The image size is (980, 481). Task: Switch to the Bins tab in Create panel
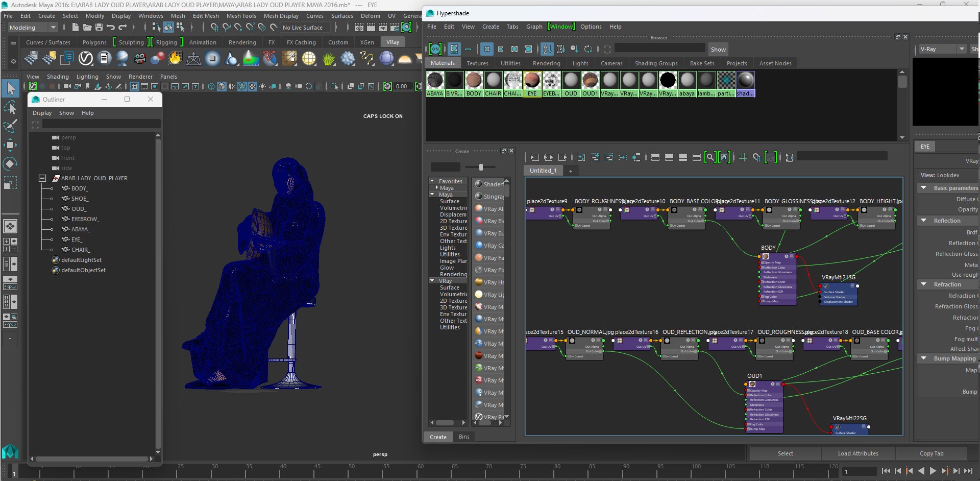(464, 437)
